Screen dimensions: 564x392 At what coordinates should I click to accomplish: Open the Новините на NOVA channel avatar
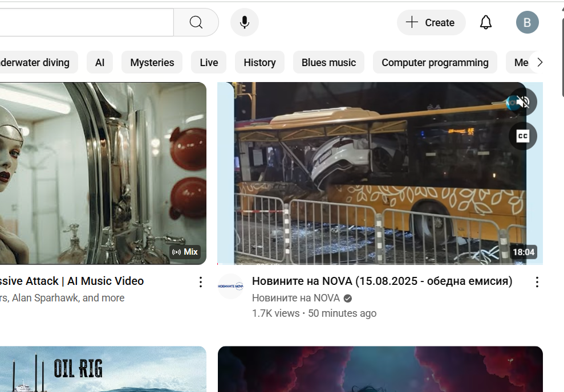230,287
